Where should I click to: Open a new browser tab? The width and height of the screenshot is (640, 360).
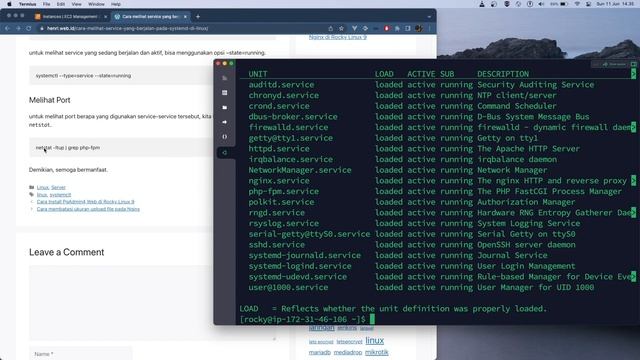pyautogui.click(x=198, y=17)
